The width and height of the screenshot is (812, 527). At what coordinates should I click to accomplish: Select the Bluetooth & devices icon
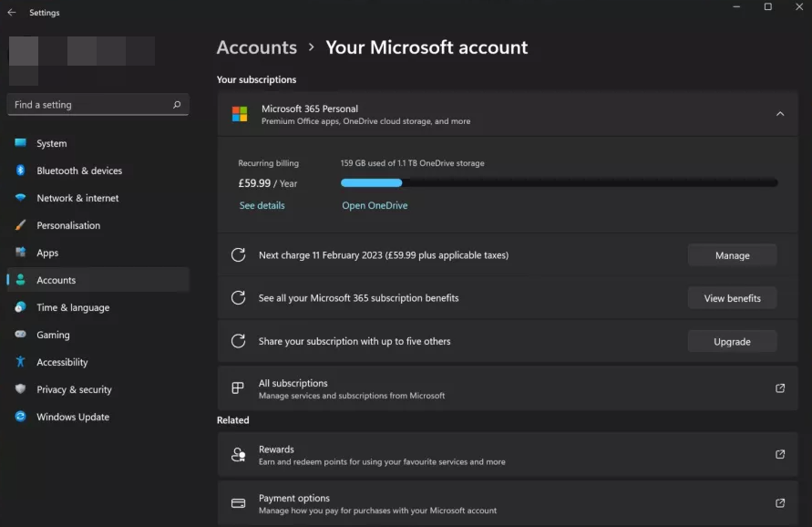[20, 170]
